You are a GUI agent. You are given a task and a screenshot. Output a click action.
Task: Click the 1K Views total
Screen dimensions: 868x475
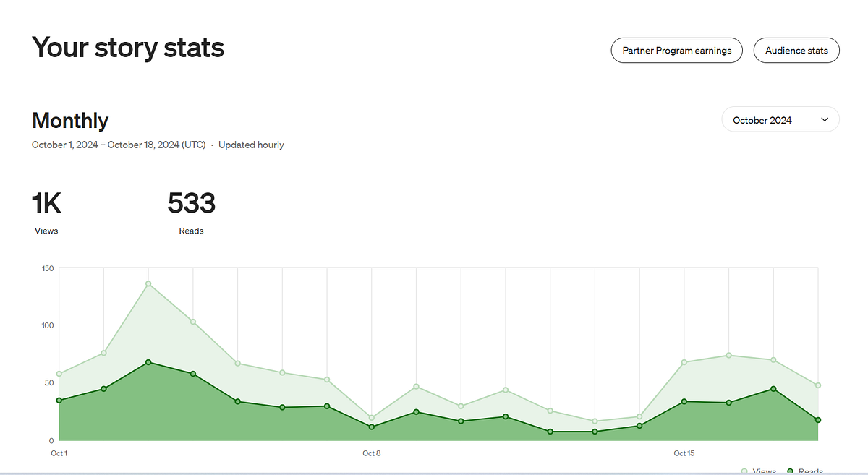(46, 203)
